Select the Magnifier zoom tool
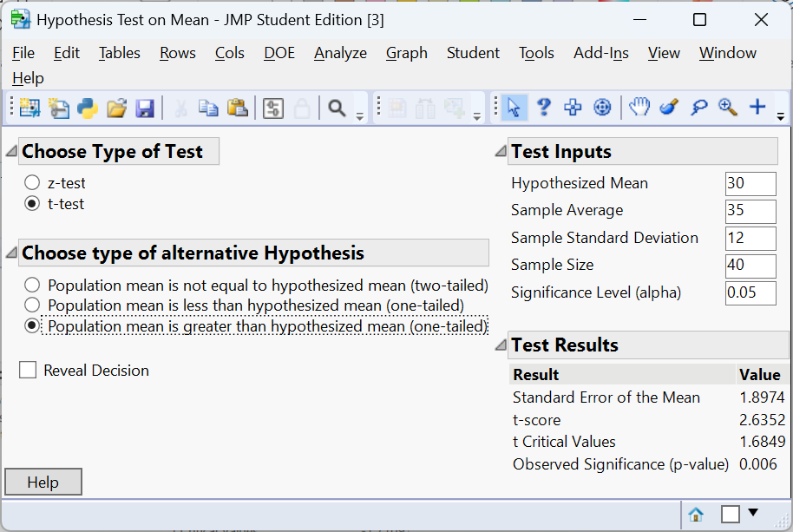This screenshot has width=793, height=532. pyautogui.click(x=728, y=107)
